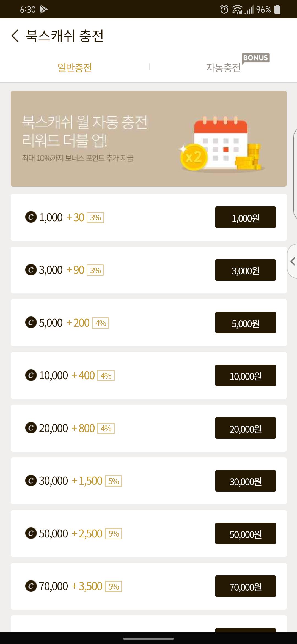Open the monthly auto-charge reward banner
The image size is (297, 644).
coord(148,139)
